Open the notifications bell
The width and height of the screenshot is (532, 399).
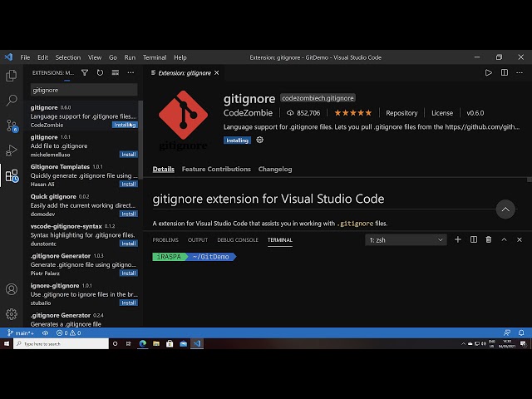[521, 332]
